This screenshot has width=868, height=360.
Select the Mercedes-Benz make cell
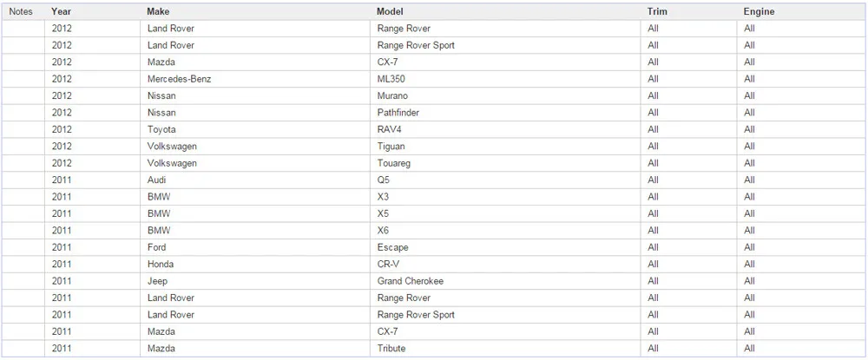[255, 79]
